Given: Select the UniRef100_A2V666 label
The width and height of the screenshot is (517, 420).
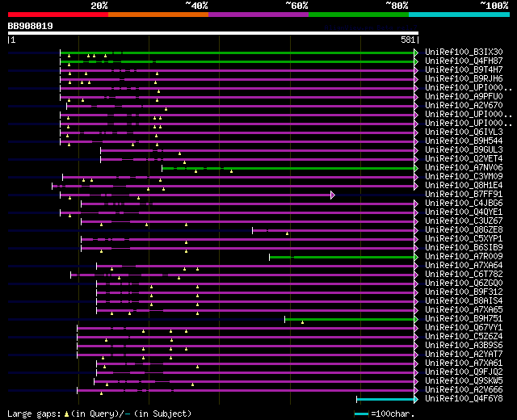Looking at the screenshot, I should (x=464, y=390).
